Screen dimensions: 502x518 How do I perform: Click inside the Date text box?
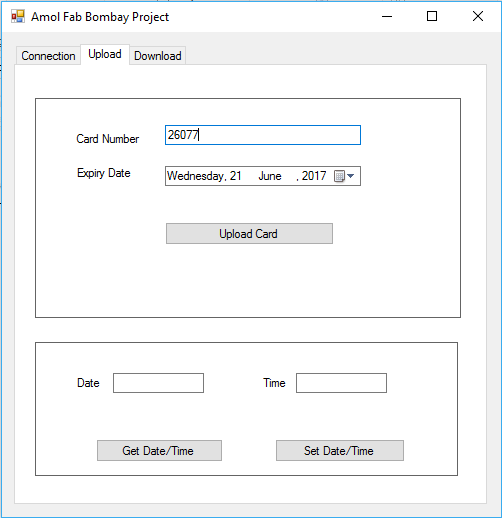pyautogui.click(x=158, y=383)
